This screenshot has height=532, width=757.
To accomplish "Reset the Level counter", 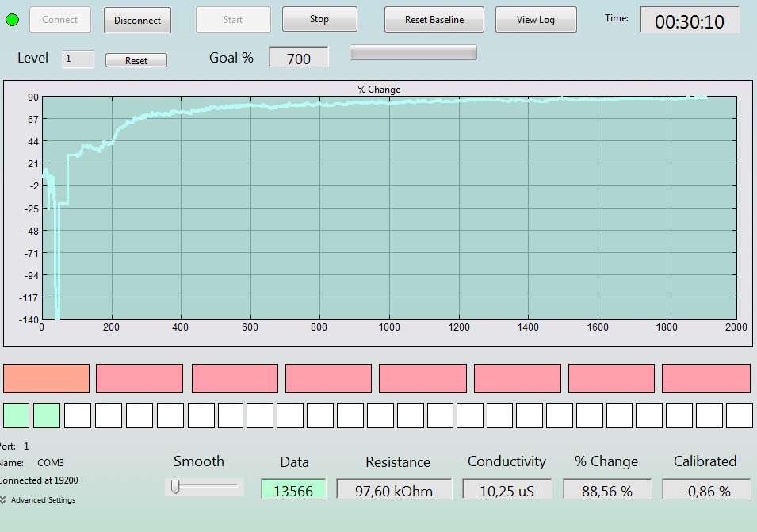I will tap(136, 60).
